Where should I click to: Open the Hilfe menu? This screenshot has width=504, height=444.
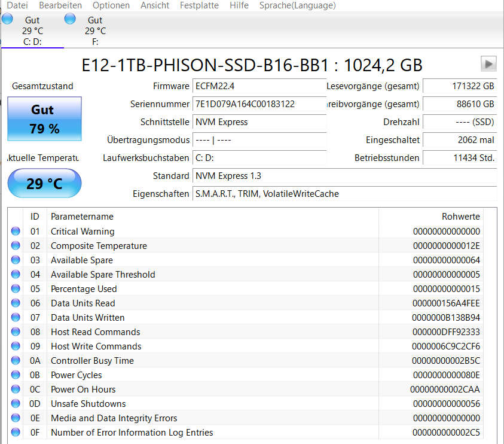[239, 5]
